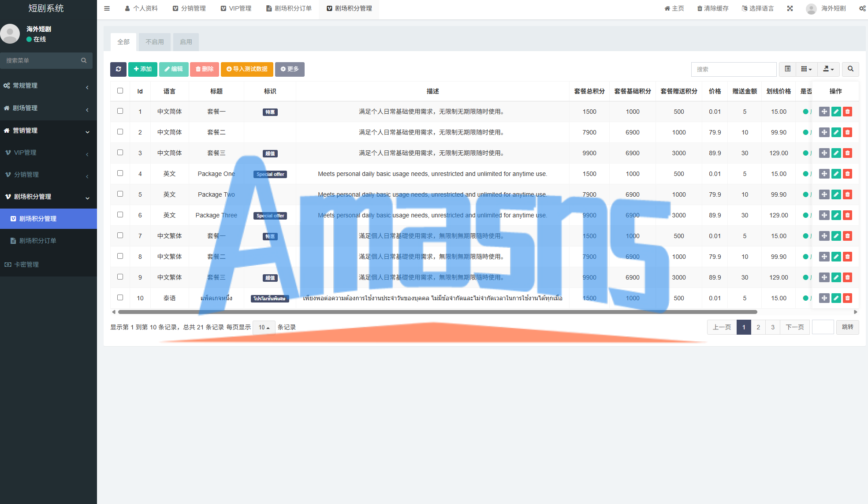The image size is (868, 504).
Task: Click the horizontal table scrollbar
Action: click(437, 312)
